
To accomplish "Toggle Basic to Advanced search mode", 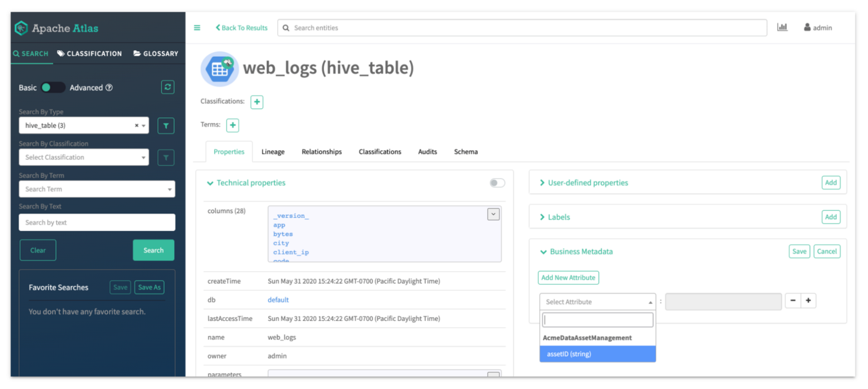I will point(53,88).
